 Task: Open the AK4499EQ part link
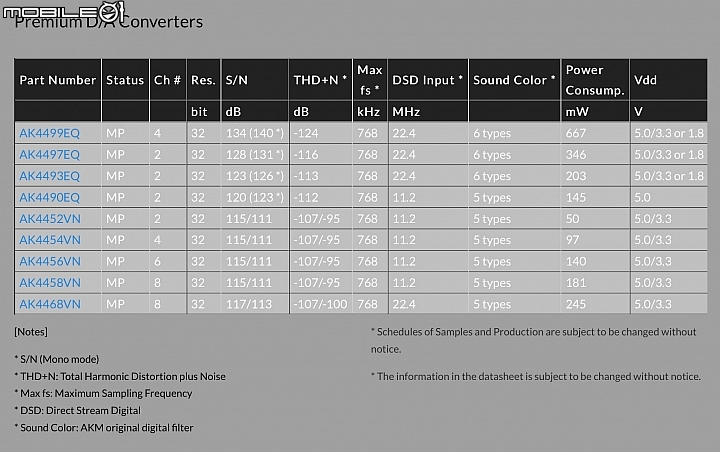pos(49,133)
